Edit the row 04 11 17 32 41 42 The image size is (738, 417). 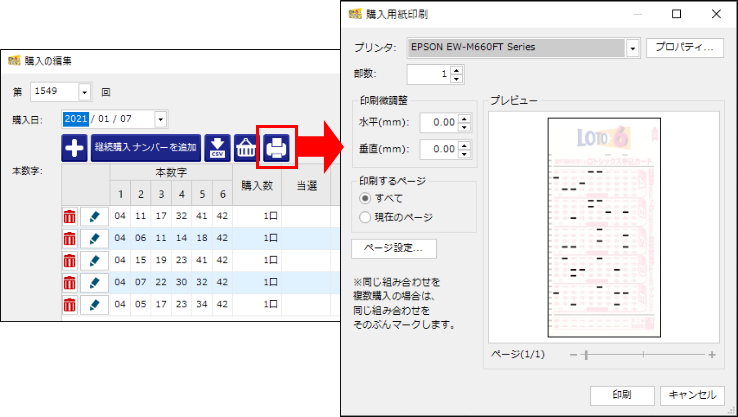tap(95, 217)
